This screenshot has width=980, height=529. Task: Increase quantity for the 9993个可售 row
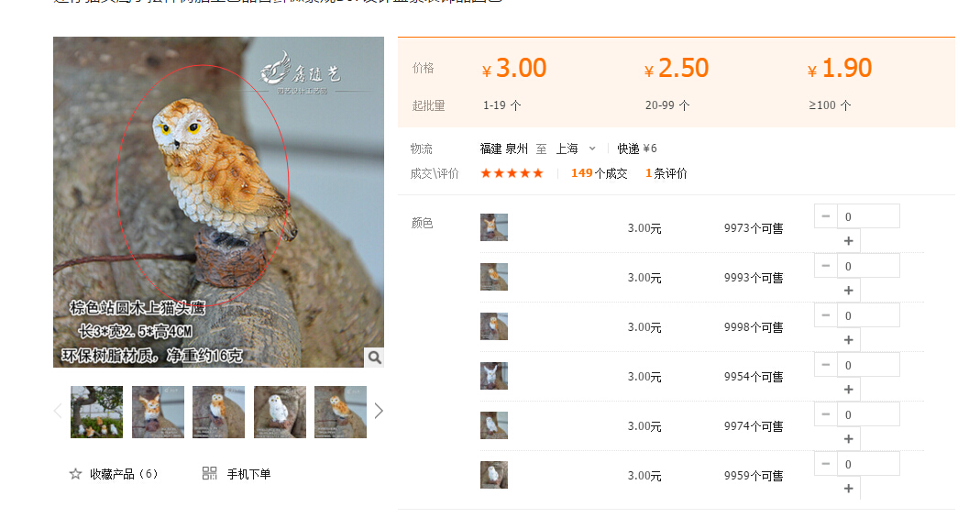click(849, 291)
